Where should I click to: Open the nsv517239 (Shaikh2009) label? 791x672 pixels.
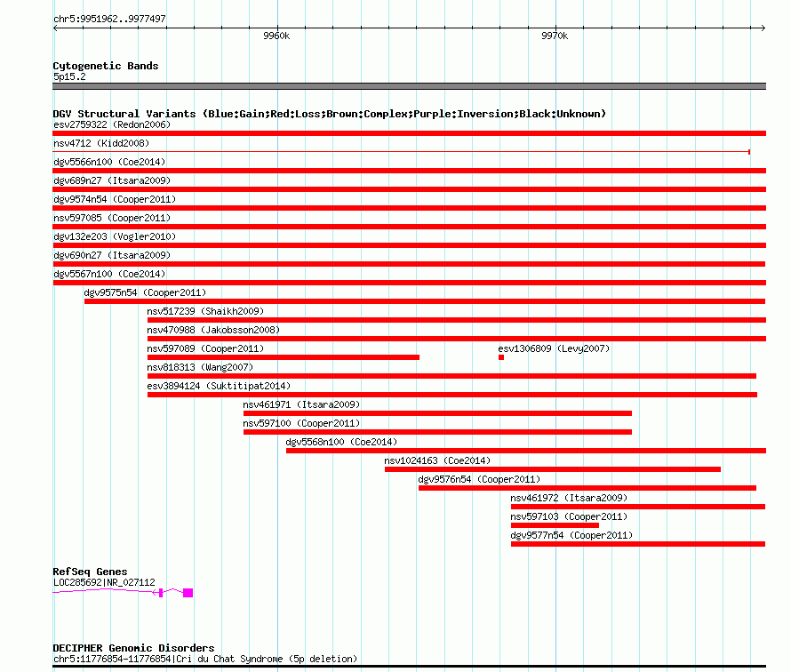pyautogui.click(x=205, y=311)
